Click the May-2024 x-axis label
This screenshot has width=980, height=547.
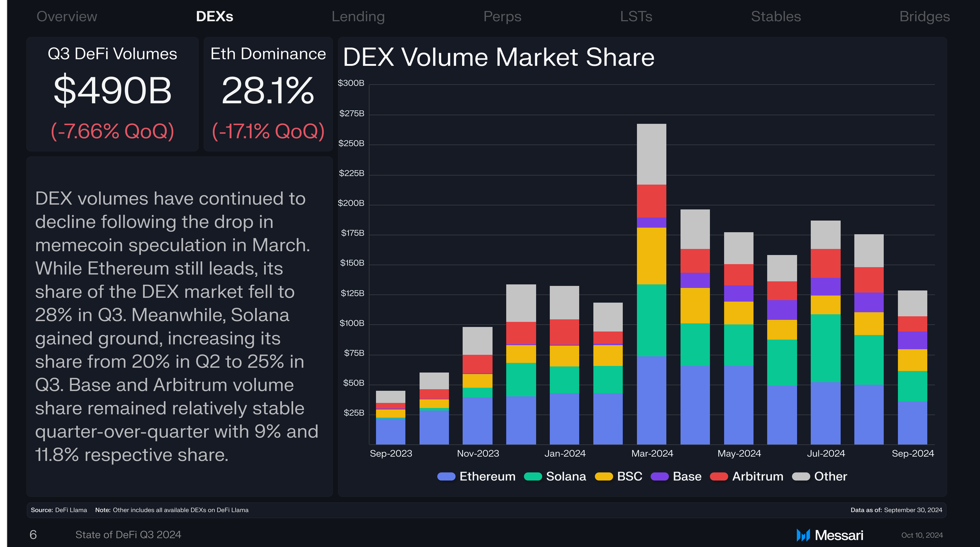(739, 453)
